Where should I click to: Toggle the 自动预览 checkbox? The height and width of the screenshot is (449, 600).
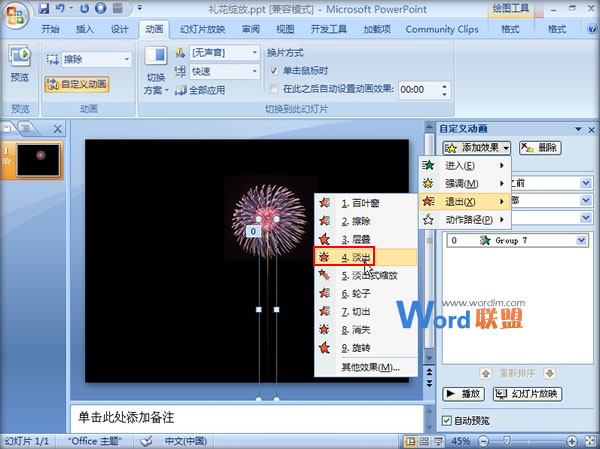click(447, 421)
